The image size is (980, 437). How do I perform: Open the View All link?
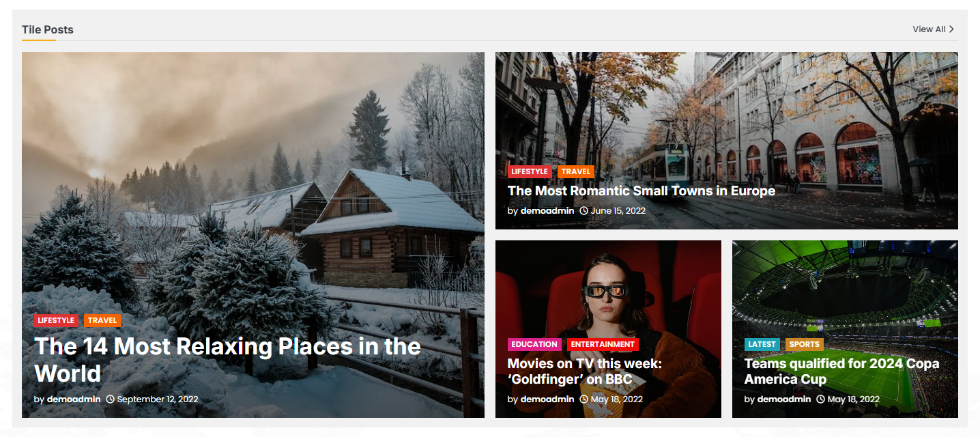pyautogui.click(x=933, y=29)
